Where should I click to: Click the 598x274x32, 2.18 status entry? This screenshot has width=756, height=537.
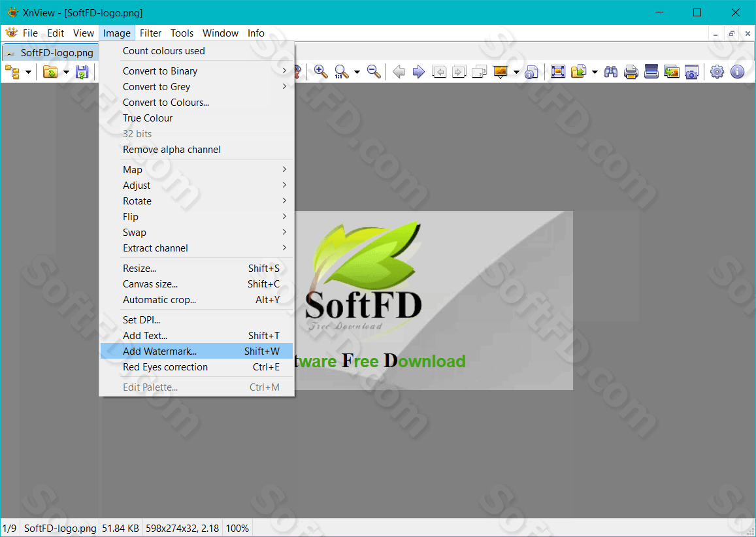(x=182, y=529)
